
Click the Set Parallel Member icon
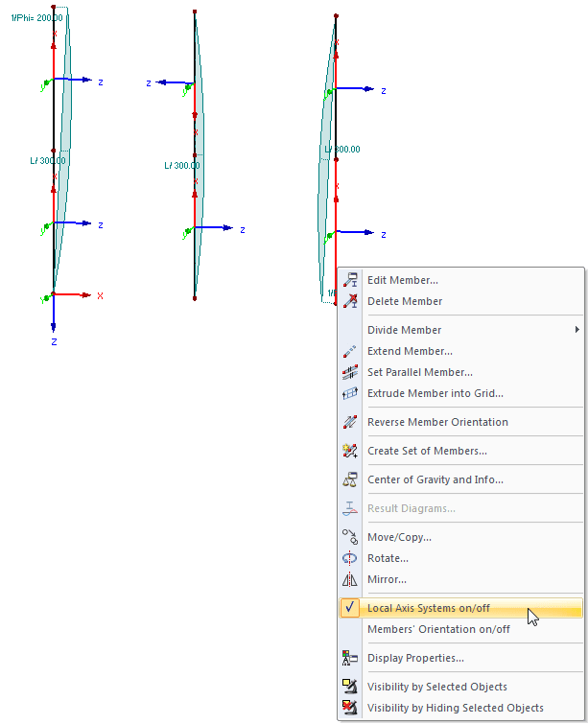(x=350, y=372)
